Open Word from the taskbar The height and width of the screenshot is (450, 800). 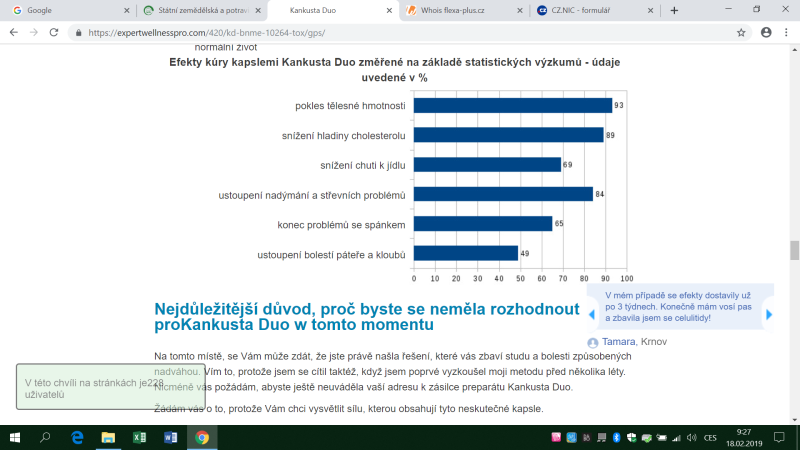point(170,438)
